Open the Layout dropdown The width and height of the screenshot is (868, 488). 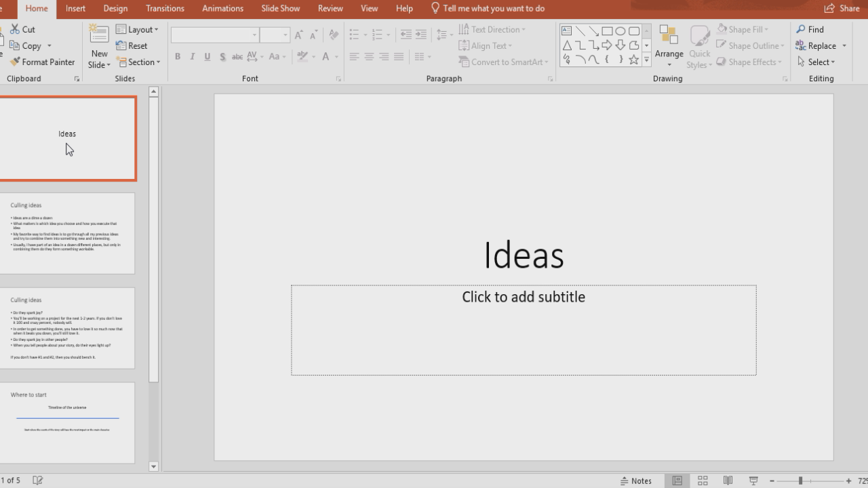tap(138, 29)
